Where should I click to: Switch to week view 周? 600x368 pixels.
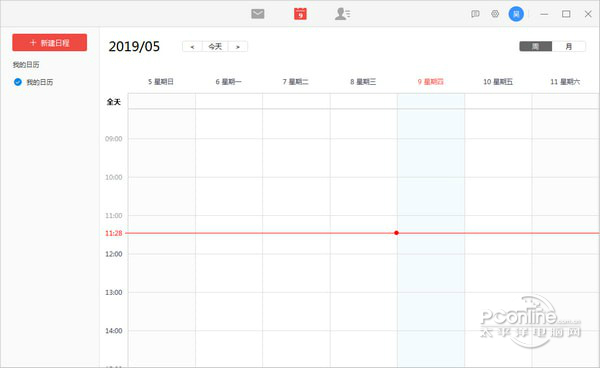[x=535, y=46]
